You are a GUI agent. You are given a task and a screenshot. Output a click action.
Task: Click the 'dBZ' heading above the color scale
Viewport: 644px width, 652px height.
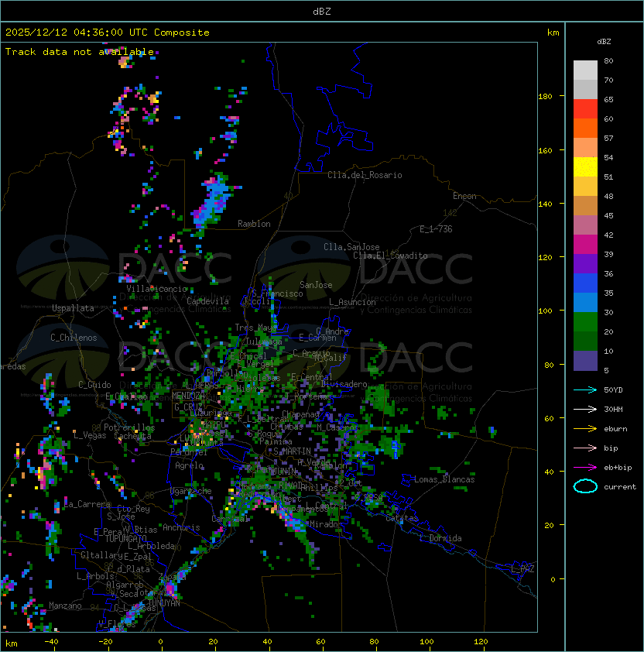pyautogui.click(x=604, y=42)
